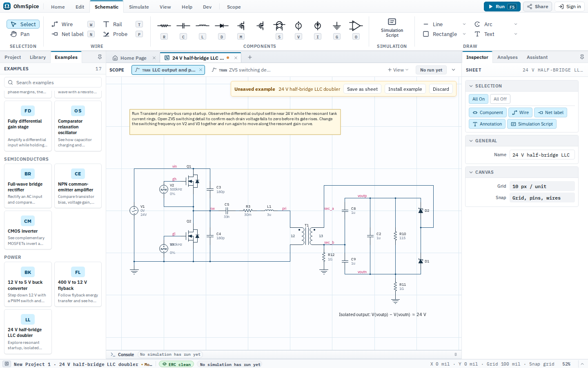Close the 24 V half-bridge LLC tab

[236, 58]
